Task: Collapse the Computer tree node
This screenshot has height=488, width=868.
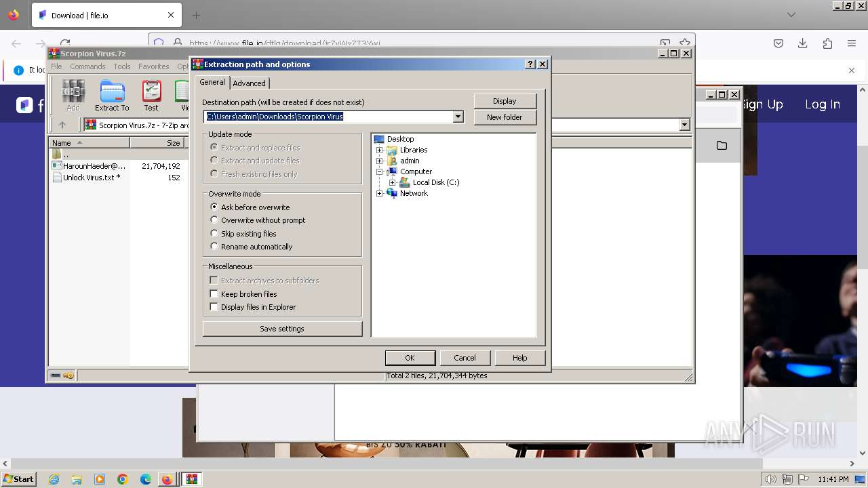Action: (380, 171)
